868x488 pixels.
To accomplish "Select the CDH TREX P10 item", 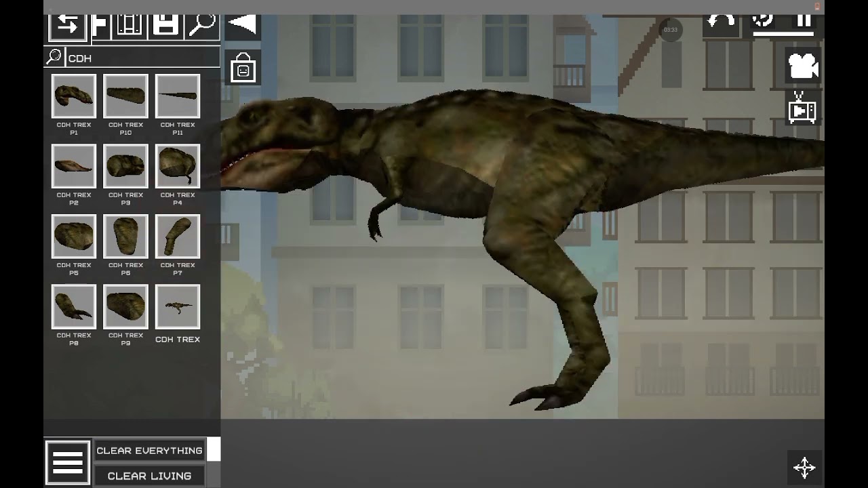I will (125, 96).
